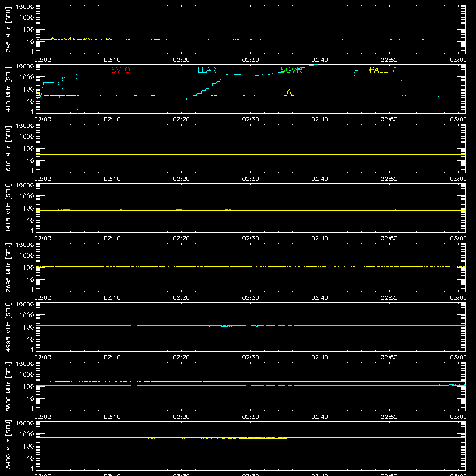Select the 2695 MHz [SFU] axis title
The width and height of the screenshot is (476, 476).
pos(8,267)
